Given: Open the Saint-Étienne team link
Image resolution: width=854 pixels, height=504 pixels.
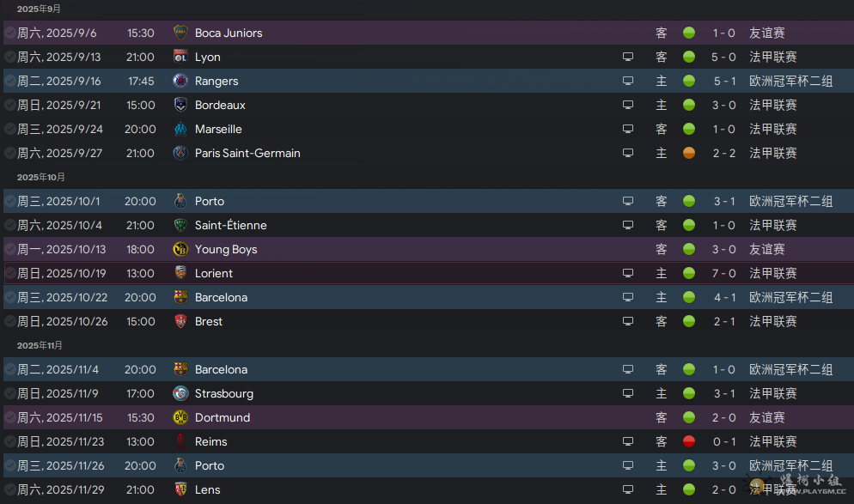Looking at the screenshot, I should [x=231, y=225].
